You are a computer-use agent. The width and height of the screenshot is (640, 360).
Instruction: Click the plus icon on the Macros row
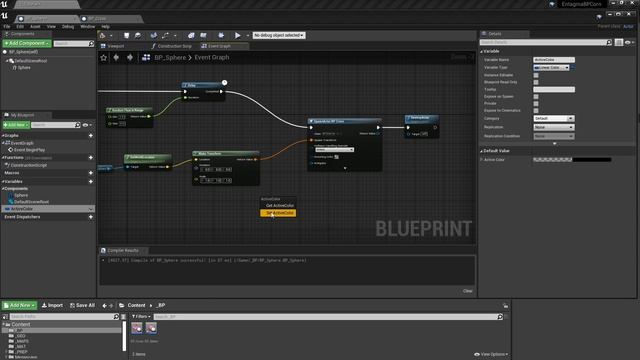click(x=91, y=173)
